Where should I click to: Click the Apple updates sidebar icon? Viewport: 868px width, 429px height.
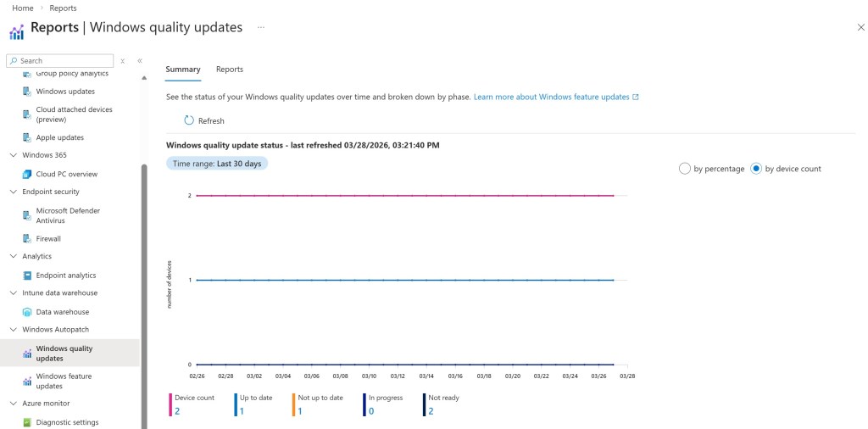(28, 137)
